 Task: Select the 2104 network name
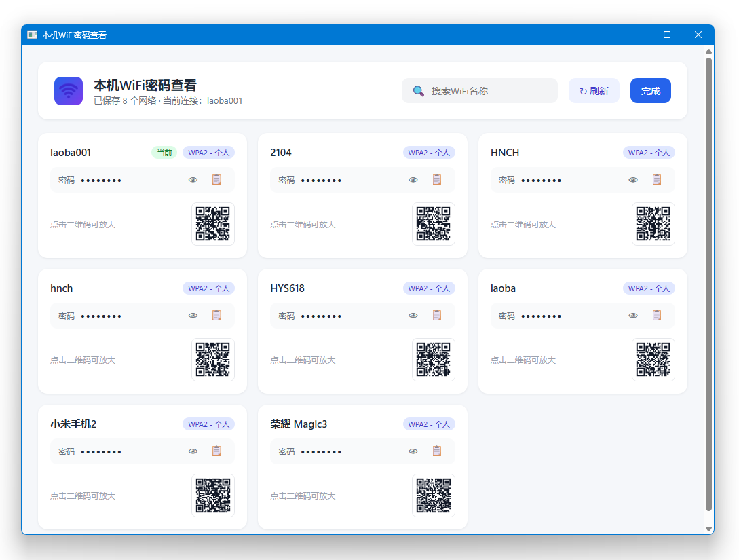[281, 153]
